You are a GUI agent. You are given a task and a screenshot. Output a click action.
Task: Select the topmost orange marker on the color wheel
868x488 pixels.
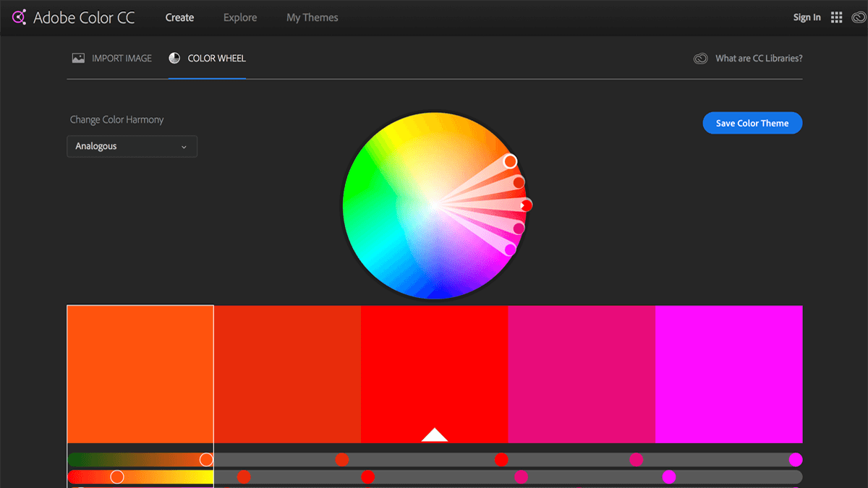coord(511,162)
